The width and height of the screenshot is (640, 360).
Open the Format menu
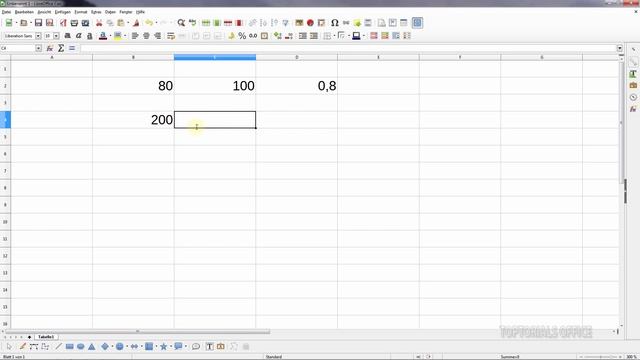(81, 12)
